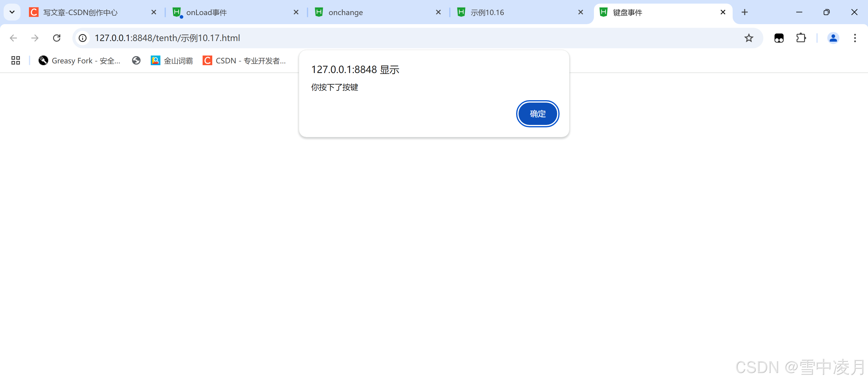Open Chrome's three-dot menu
The width and height of the screenshot is (868, 382).
click(854, 38)
